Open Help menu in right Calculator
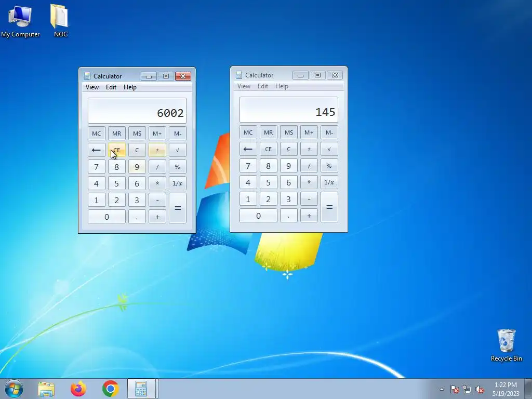Viewport: 532px width, 399px height. (282, 86)
